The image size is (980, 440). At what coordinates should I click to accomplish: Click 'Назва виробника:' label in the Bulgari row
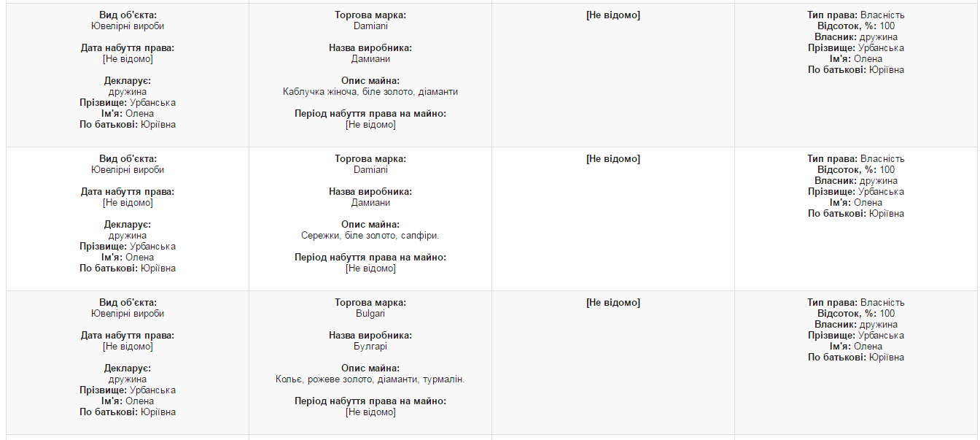click(x=370, y=336)
